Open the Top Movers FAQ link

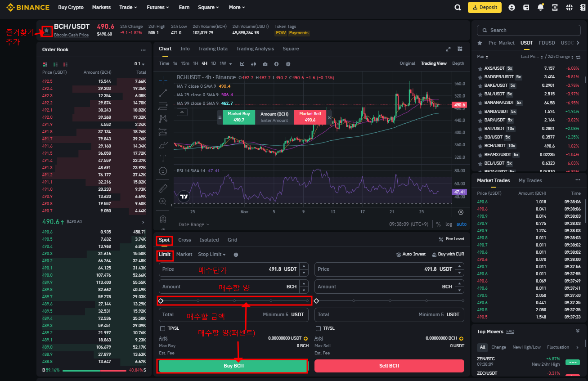point(510,332)
